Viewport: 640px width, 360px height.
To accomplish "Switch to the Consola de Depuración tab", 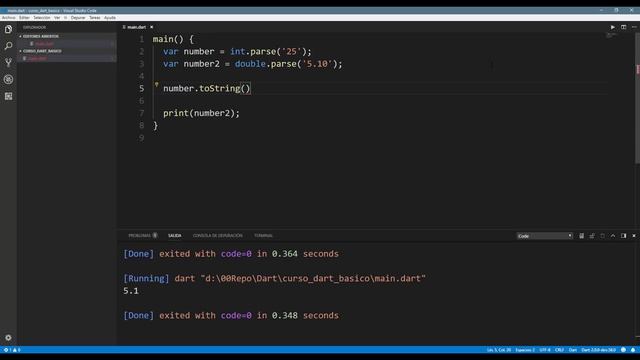I will [x=218, y=236].
